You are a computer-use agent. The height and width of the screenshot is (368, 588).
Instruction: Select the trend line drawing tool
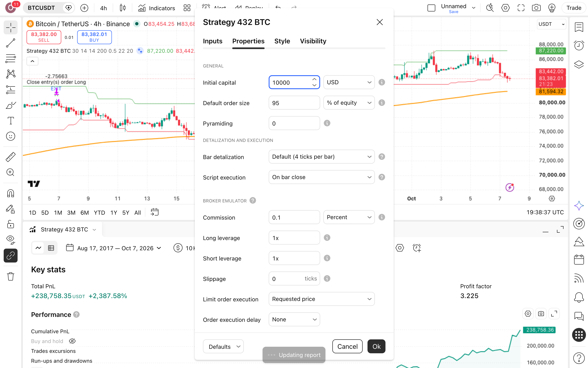point(10,43)
